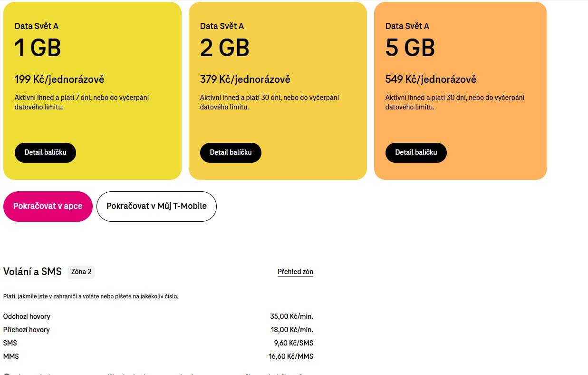Click the Volání a SMS heading
The height and width of the screenshot is (375, 588).
click(32, 272)
